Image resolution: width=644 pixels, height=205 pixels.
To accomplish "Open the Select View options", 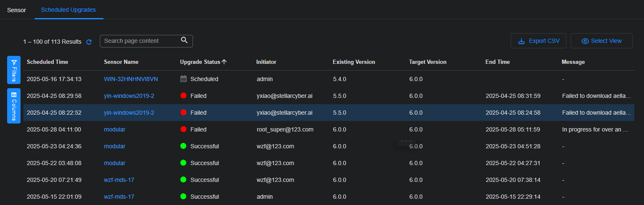I will point(601,41).
